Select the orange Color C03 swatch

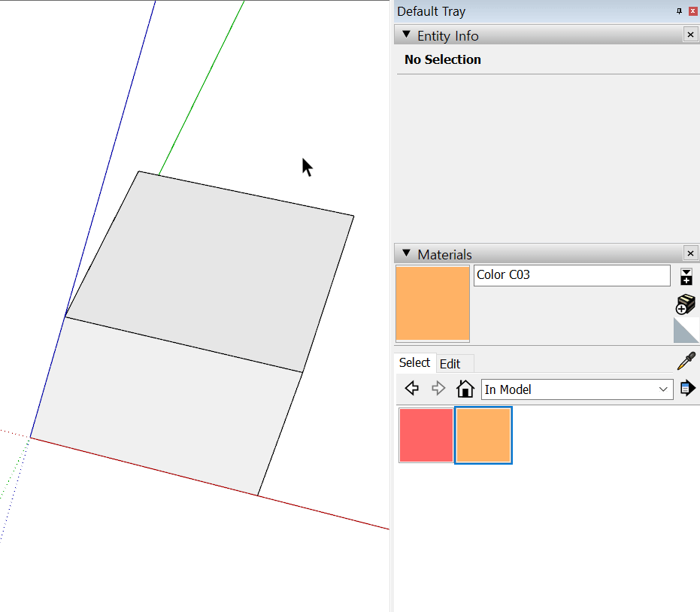coord(483,435)
